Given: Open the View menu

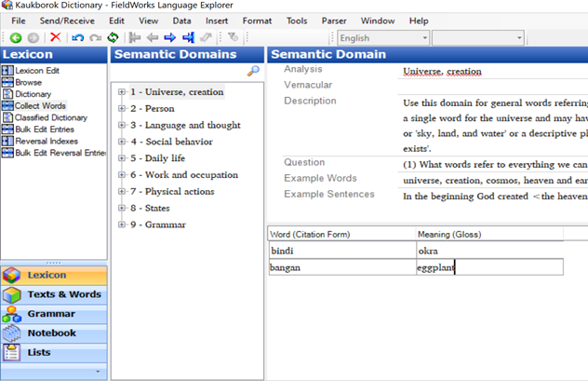Looking at the screenshot, I should 149,21.
